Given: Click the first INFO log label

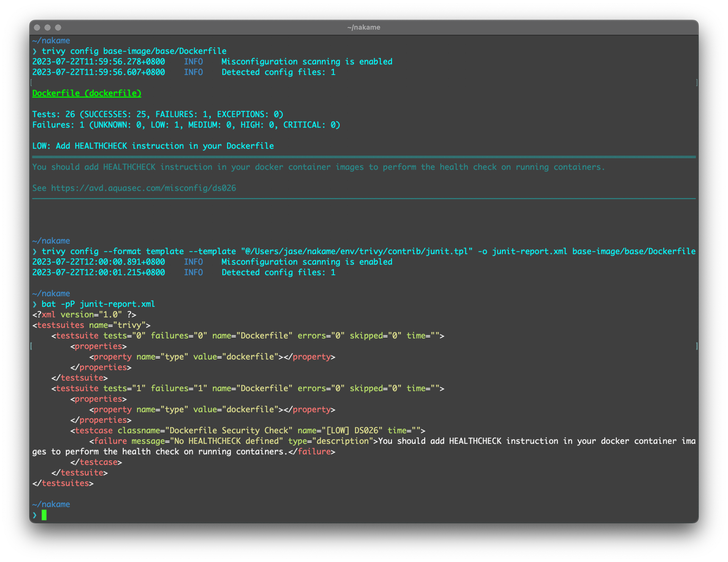Looking at the screenshot, I should click(193, 62).
